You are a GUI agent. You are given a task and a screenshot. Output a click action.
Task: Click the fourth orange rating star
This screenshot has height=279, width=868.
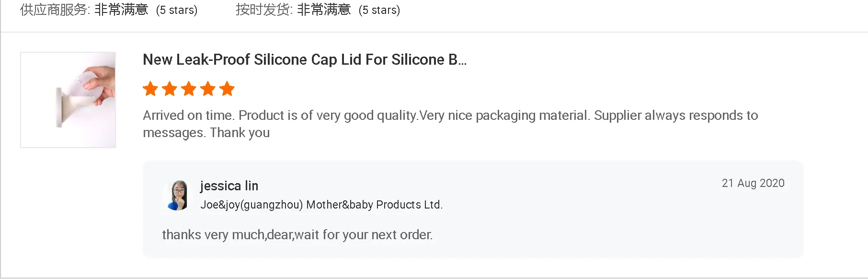[x=208, y=89]
